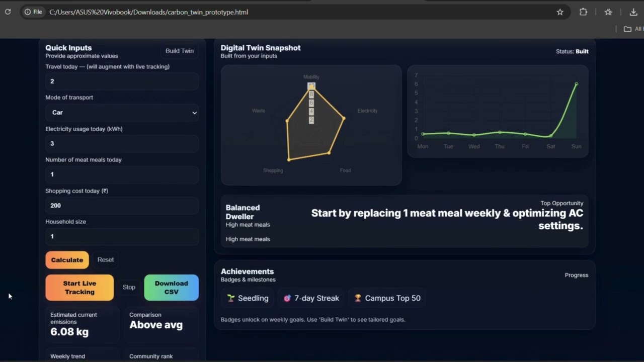Open the browser downloads icon
This screenshot has width=644, height=362.
[x=633, y=12]
